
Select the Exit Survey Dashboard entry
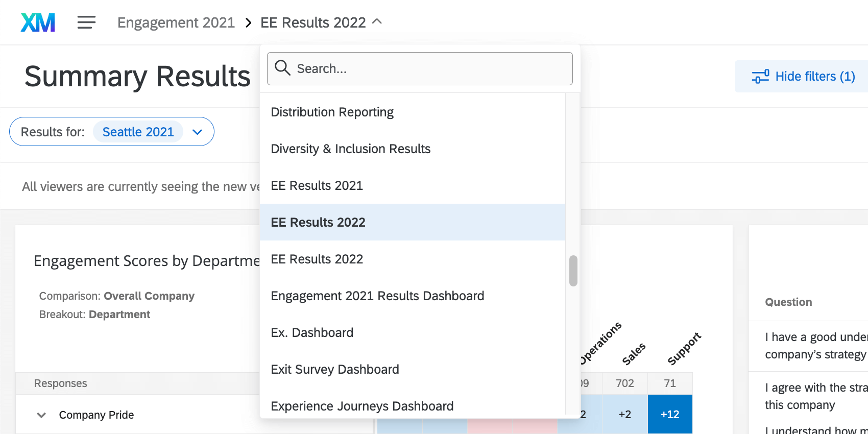point(335,369)
